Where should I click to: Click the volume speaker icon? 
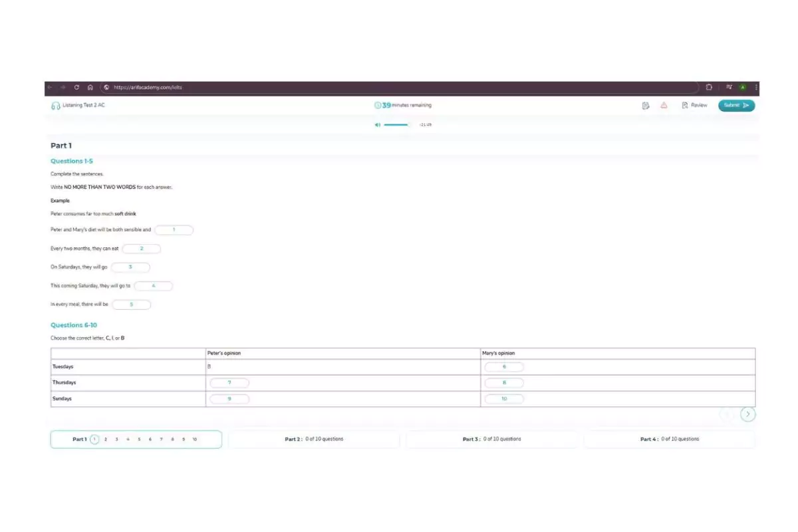tap(377, 124)
